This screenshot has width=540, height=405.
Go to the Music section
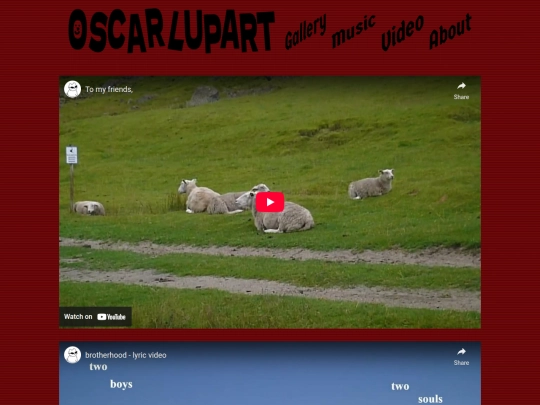(x=353, y=31)
